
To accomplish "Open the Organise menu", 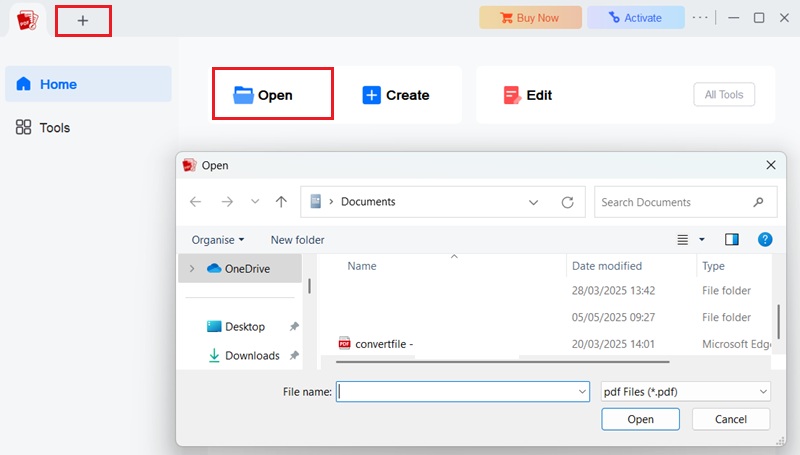I will click(218, 240).
